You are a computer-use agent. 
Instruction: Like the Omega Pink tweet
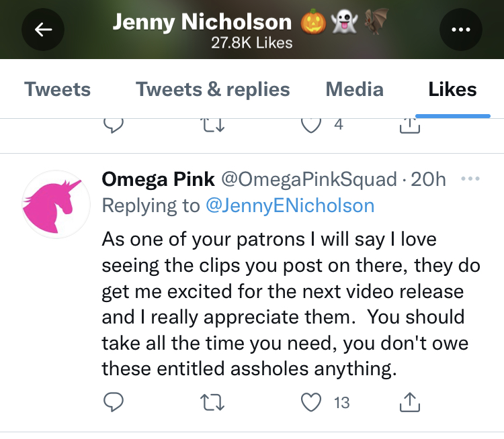310,402
